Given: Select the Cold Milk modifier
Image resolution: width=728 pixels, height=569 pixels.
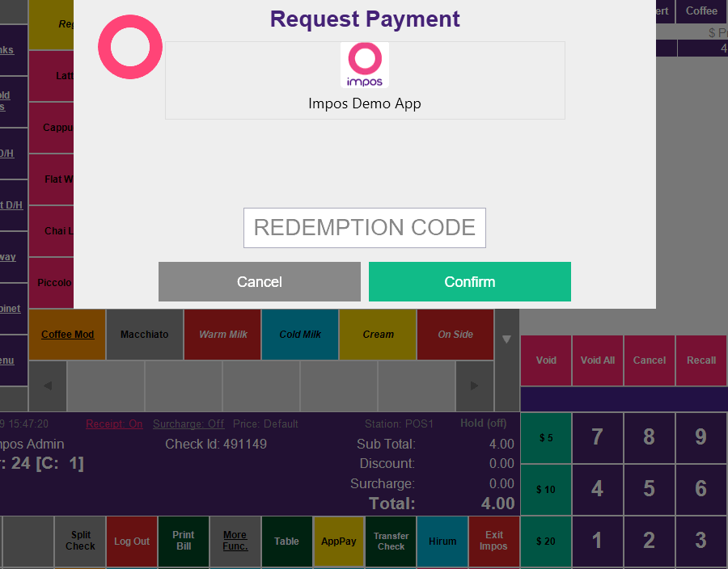Looking at the screenshot, I should (300, 335).
